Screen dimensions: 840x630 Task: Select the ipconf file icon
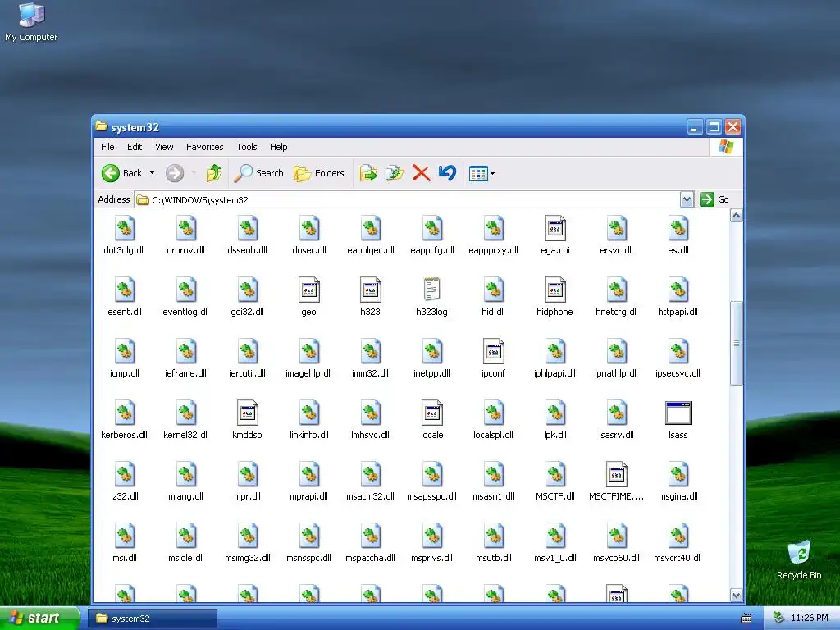(x=493, y=351)
